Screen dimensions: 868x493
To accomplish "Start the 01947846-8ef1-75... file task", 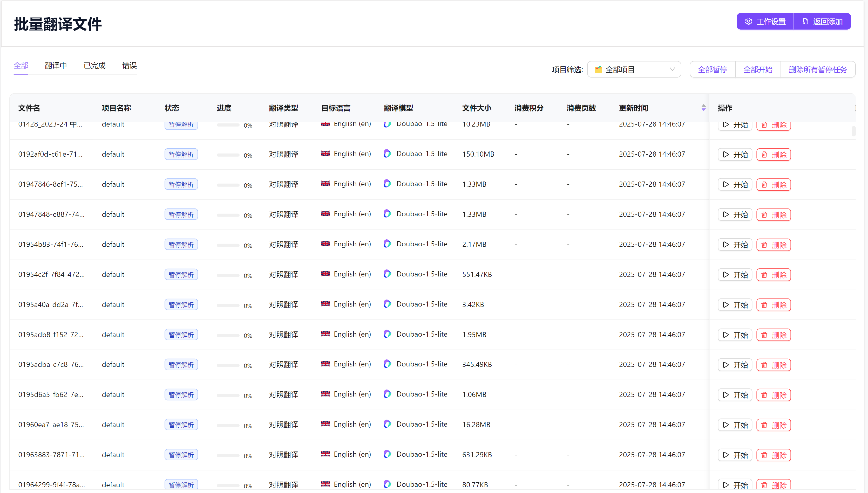I will (735, 185).
